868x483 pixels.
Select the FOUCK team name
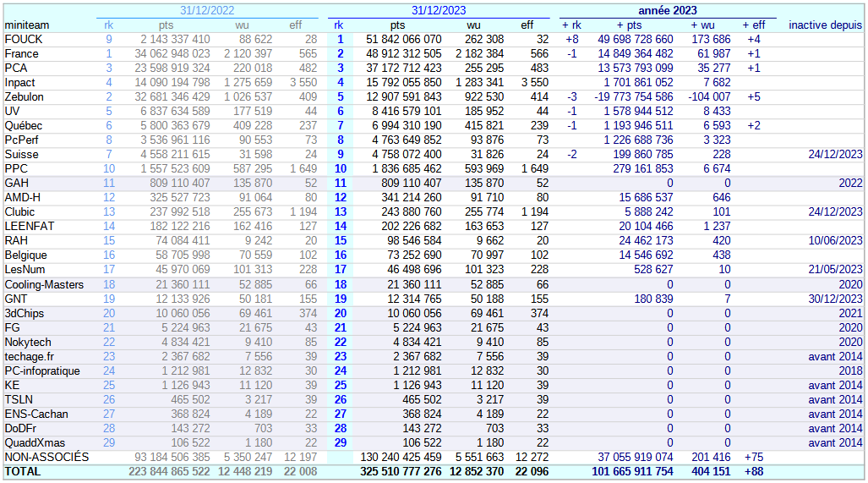point(24,40)
